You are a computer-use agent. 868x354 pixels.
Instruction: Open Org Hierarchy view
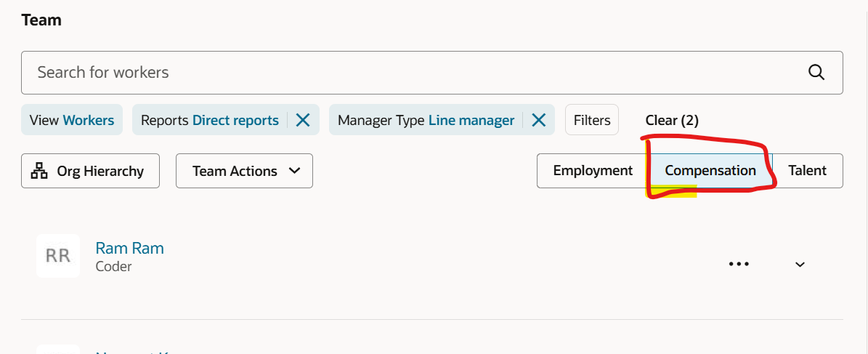90,171
